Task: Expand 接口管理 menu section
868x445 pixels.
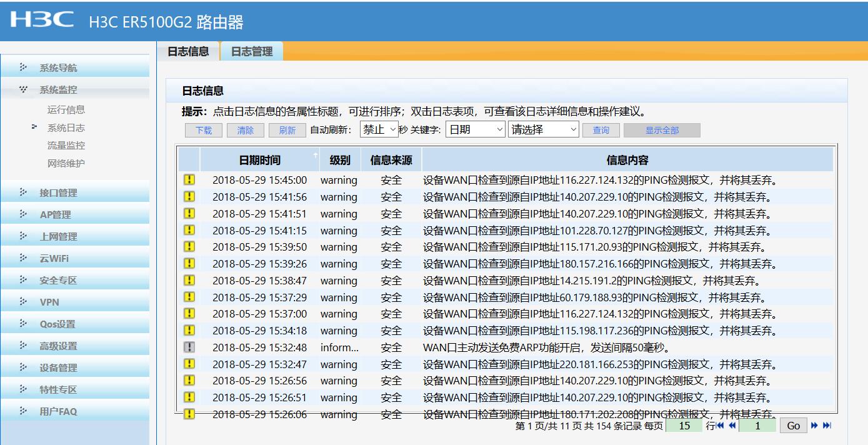Action: (x=75, y=192)
